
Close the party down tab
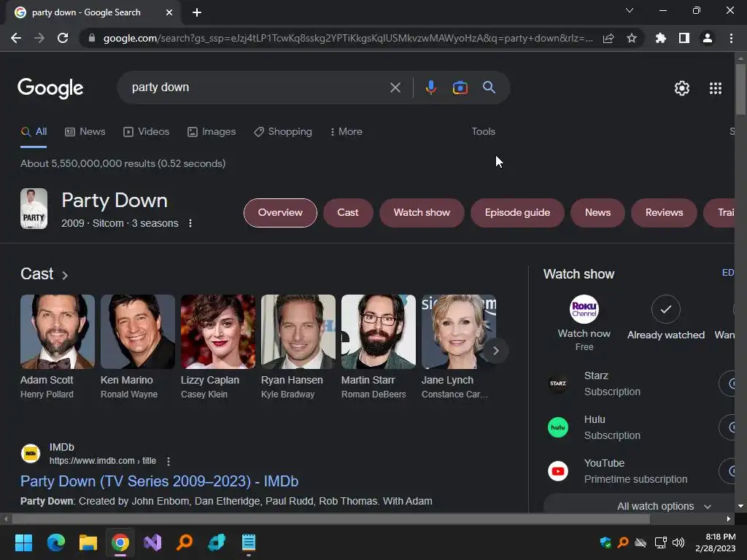169,12
